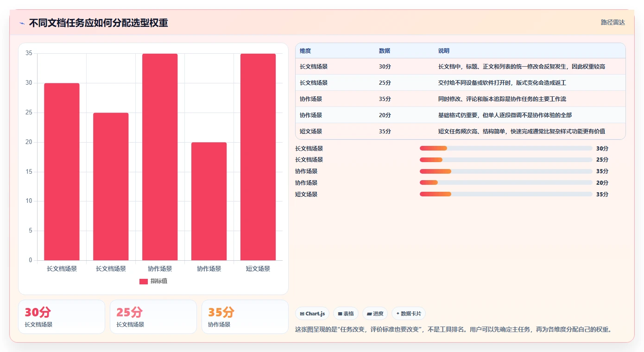Click the 指标值 legend label
Viewport: 644px width, 352px height.
(x=159, y=282)
